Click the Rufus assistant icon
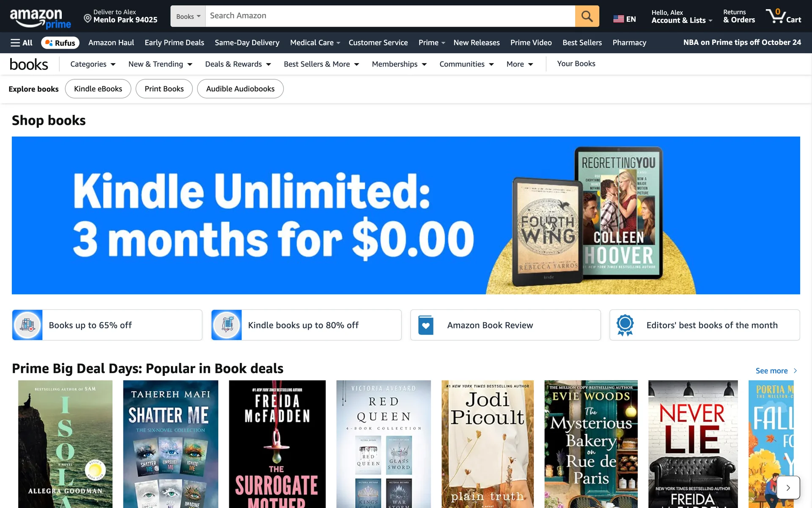812x508 pixels. [x=49, y=43]
